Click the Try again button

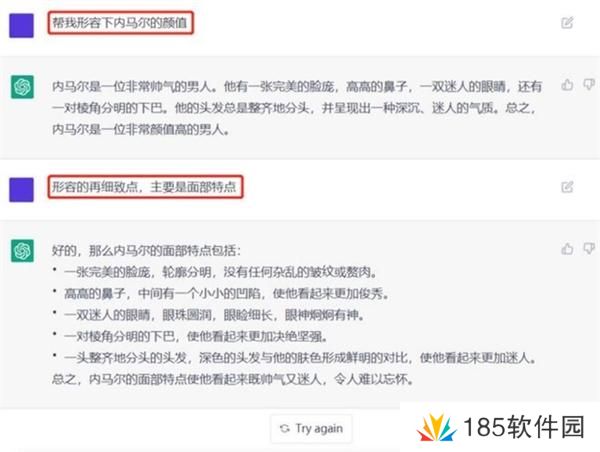[311, 429]
